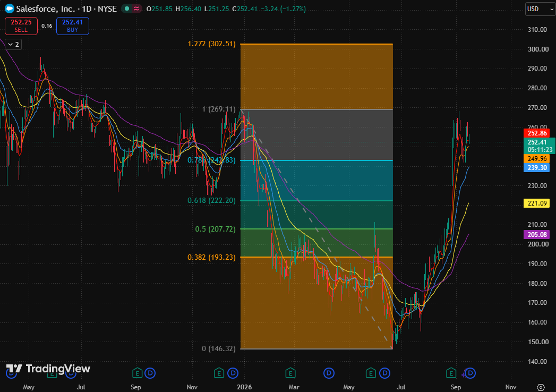
Task: Click the 280.00 price scale label
Action: point(537,88)
